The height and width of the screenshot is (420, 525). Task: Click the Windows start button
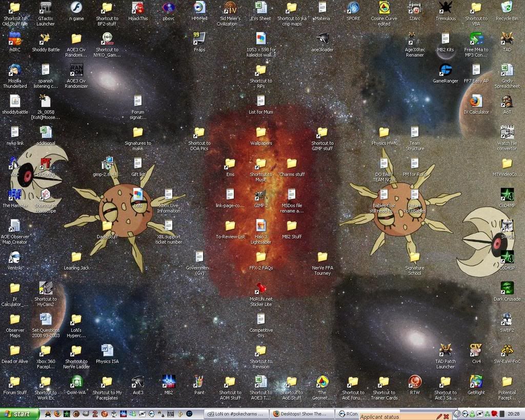pyautogui.click(x=19, y=414)
